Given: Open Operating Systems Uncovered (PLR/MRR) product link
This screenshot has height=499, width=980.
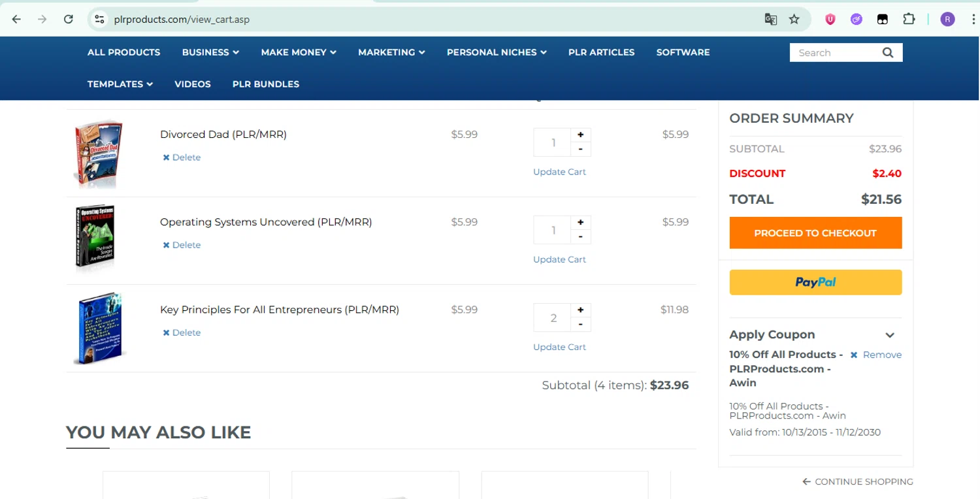Looking at the screenshot, I should 266,222.
